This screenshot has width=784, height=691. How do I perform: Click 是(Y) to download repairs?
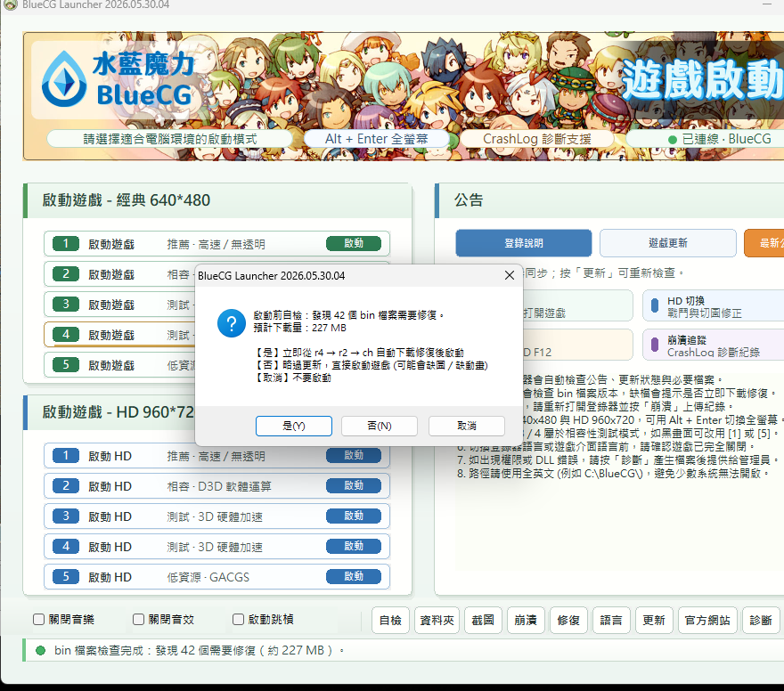click(293, 426)
